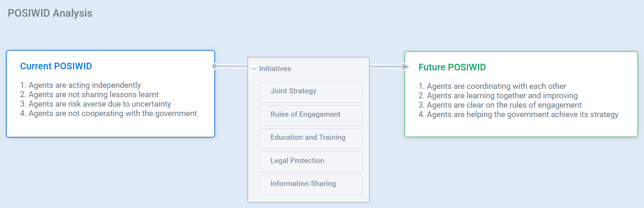
Task: Select the Legal Protection initiative
Action: pyautogui.click(x=310, y=162)
